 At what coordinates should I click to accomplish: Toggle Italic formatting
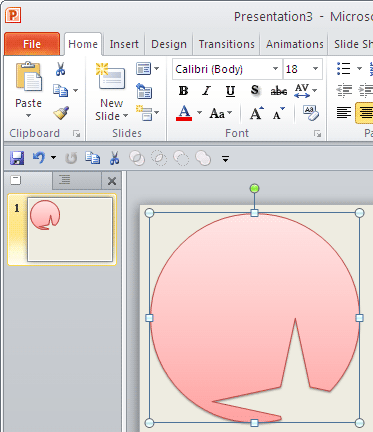(x=207, y=91)
